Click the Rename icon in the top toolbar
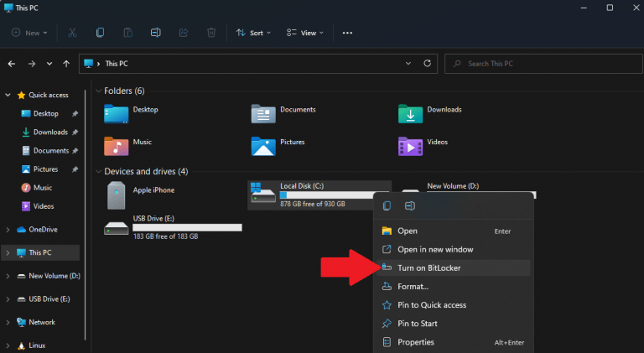This screenshot has width=644, height=353. pyautogui.click(x=156, y=33)
